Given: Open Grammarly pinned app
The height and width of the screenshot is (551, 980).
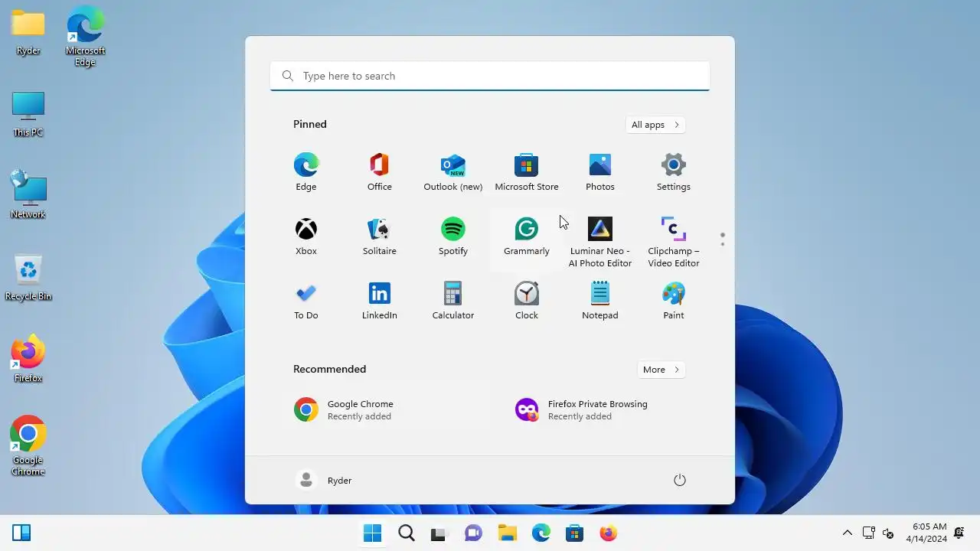Looking at the screenshot, I should [x=527, y=236].
